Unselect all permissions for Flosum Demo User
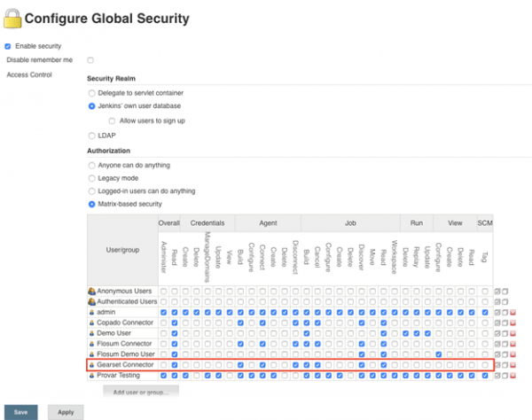 click(505, 354)
